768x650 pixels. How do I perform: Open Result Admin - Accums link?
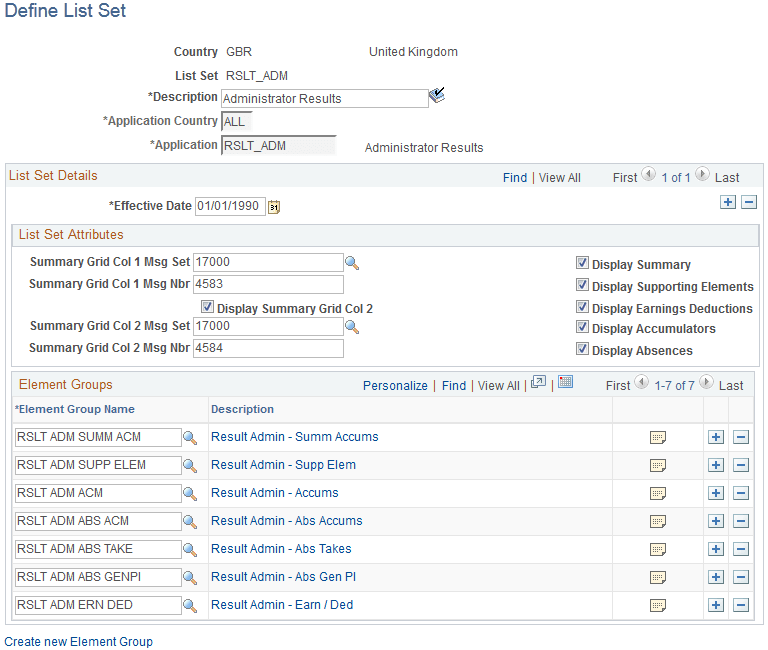tap(274, 493)
